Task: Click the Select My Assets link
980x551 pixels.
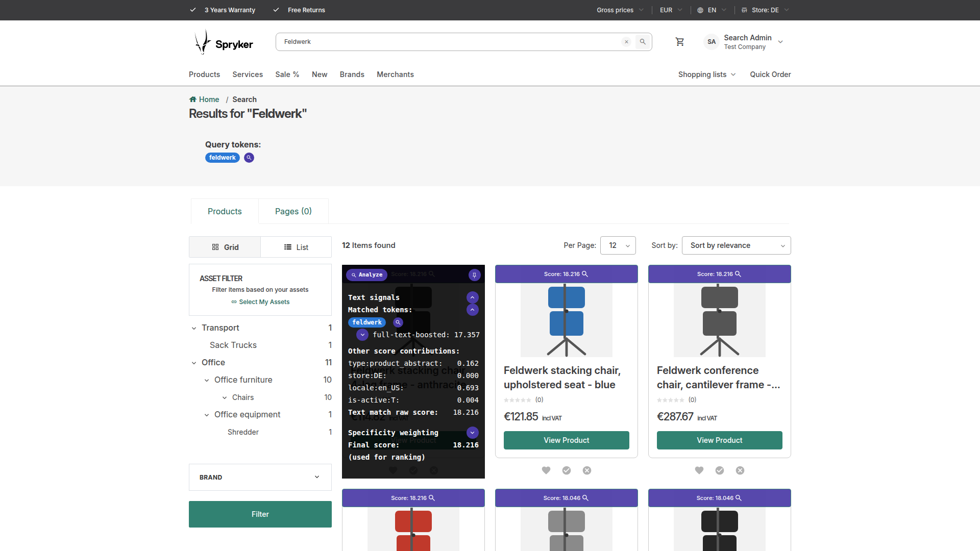Action: pos(260,302)
